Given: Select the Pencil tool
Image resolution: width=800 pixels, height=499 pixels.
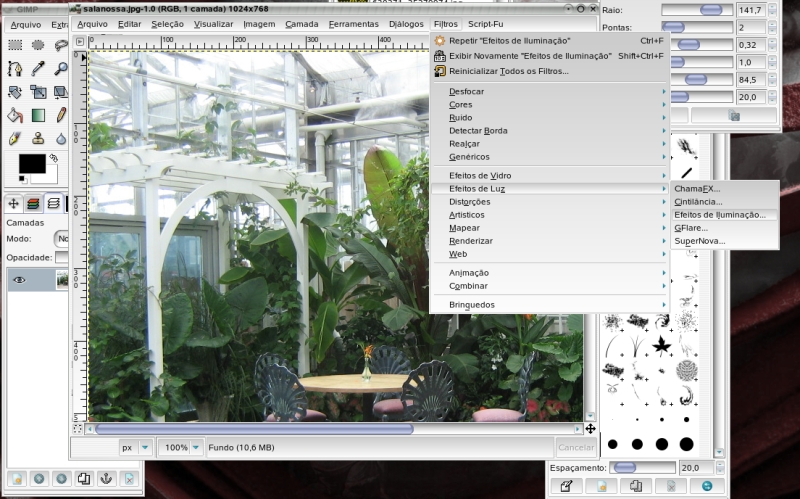Looking at the screenshot, I should [x=61, y=115].
